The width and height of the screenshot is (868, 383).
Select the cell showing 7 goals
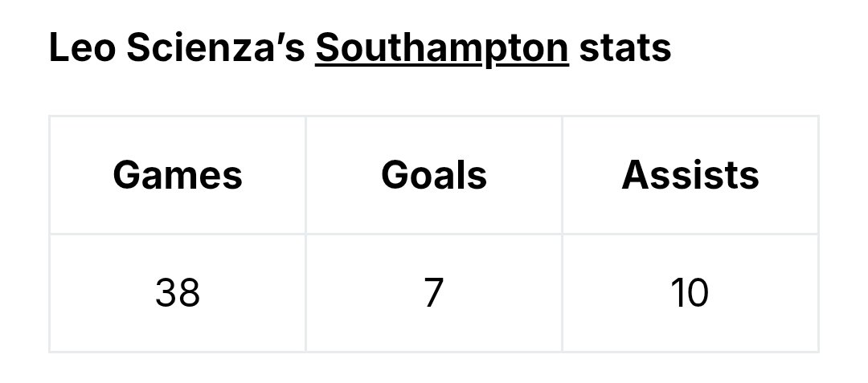pos(434,293)
